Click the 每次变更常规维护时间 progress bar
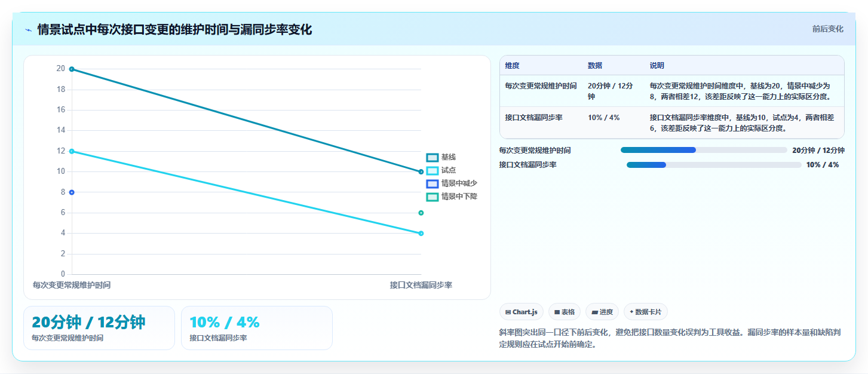868x374 pixels. 704,150
